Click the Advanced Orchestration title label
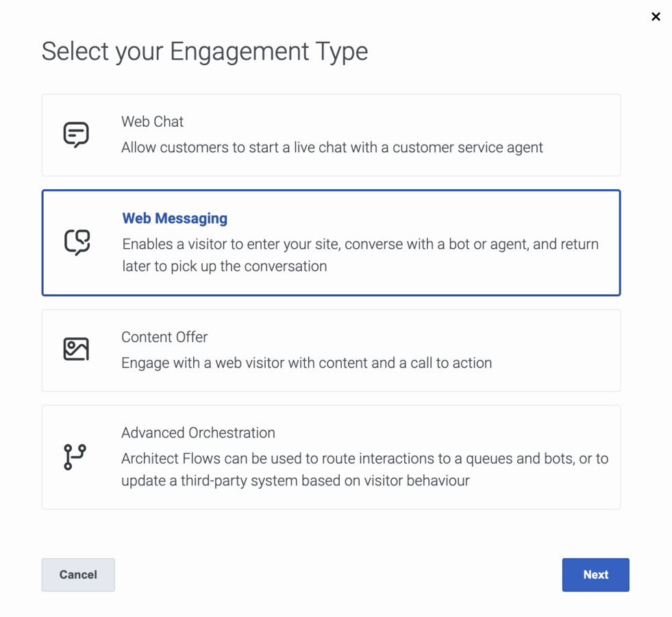 [x=198, y=433]
